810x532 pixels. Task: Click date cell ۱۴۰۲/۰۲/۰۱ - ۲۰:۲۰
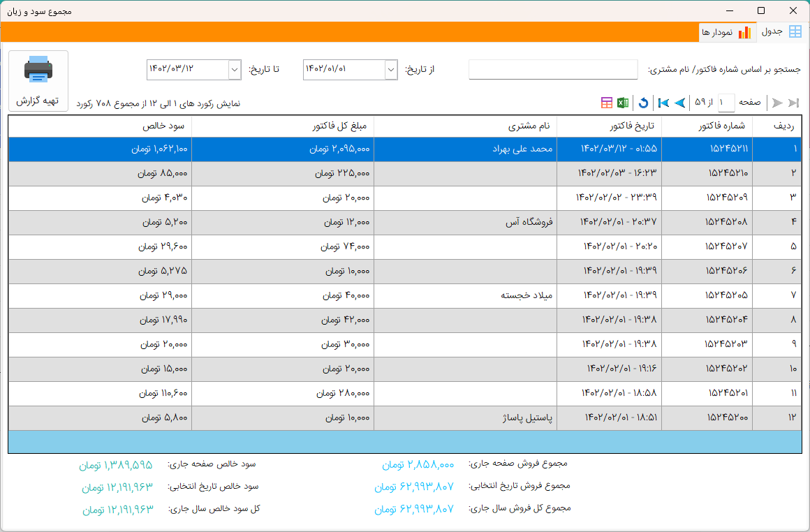tap(610, 247)
